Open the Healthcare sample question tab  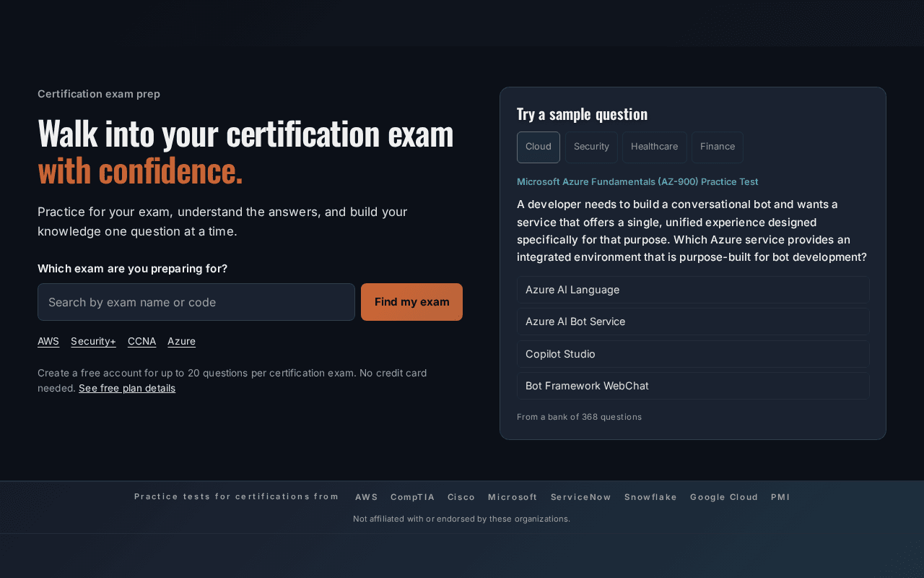(654, 147)
